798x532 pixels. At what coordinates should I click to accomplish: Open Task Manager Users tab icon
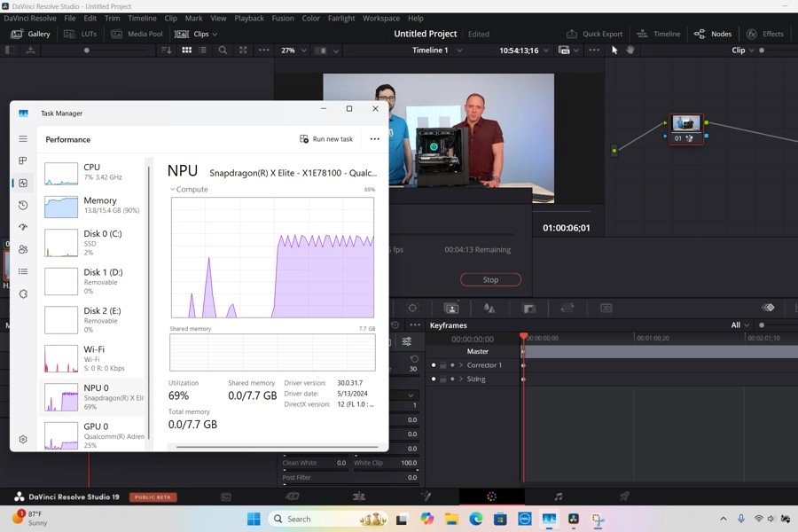pyautogui.click(x=23, y=249)
